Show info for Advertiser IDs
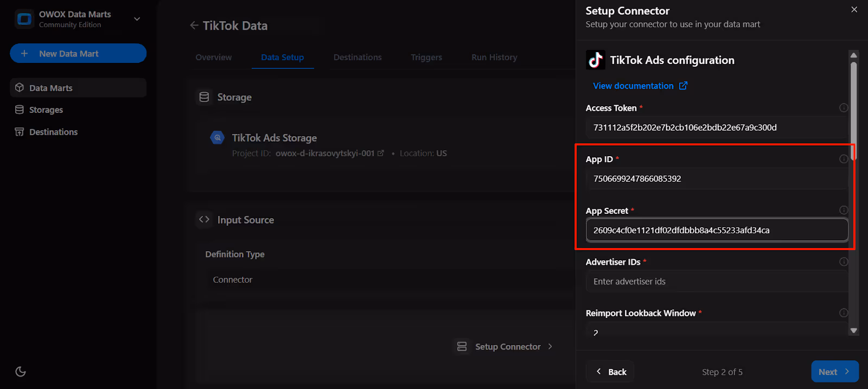 tap(844, 262)
